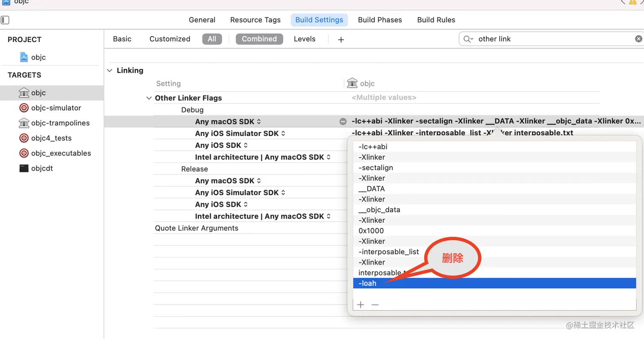Click the objc column header icon

click(352, 83)
